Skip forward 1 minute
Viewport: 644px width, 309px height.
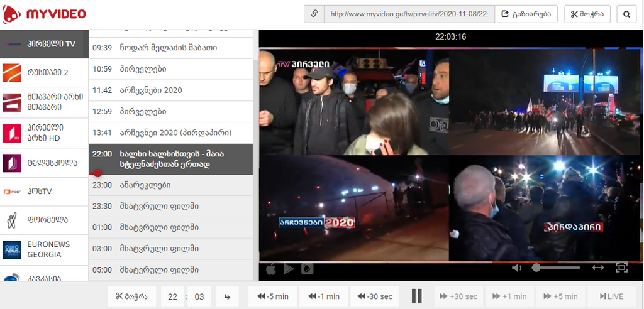pos(509,296)
